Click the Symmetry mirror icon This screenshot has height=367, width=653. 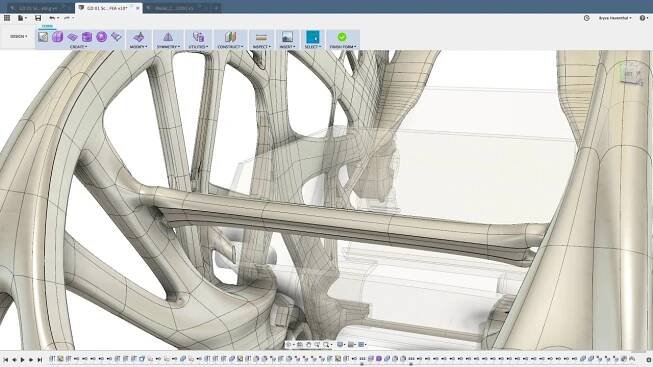coord(168,37)
